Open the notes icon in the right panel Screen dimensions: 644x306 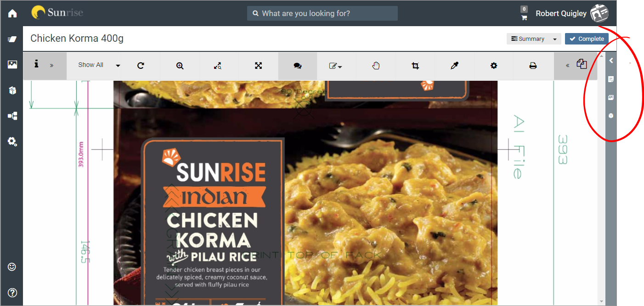pyautogui.click(x=611, y=79)
